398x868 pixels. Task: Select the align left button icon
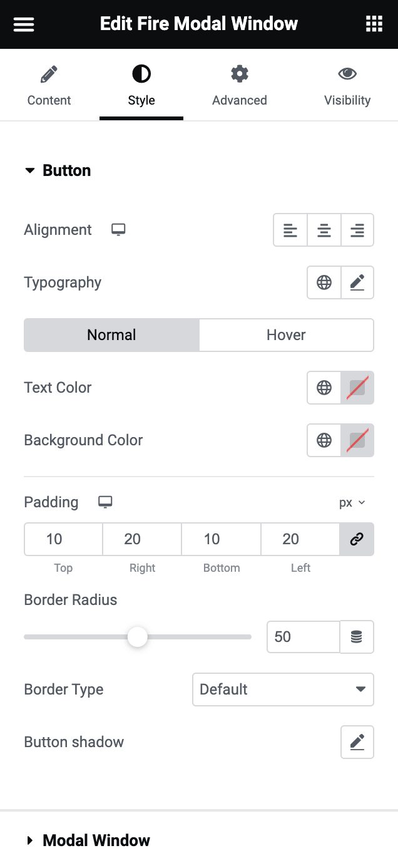290,230
